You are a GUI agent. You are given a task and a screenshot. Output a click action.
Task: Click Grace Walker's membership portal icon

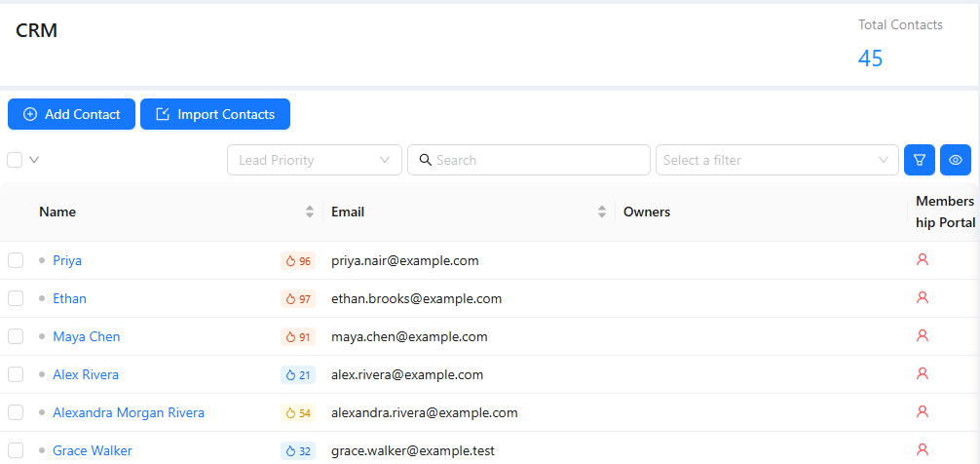(x=922, y=449)
